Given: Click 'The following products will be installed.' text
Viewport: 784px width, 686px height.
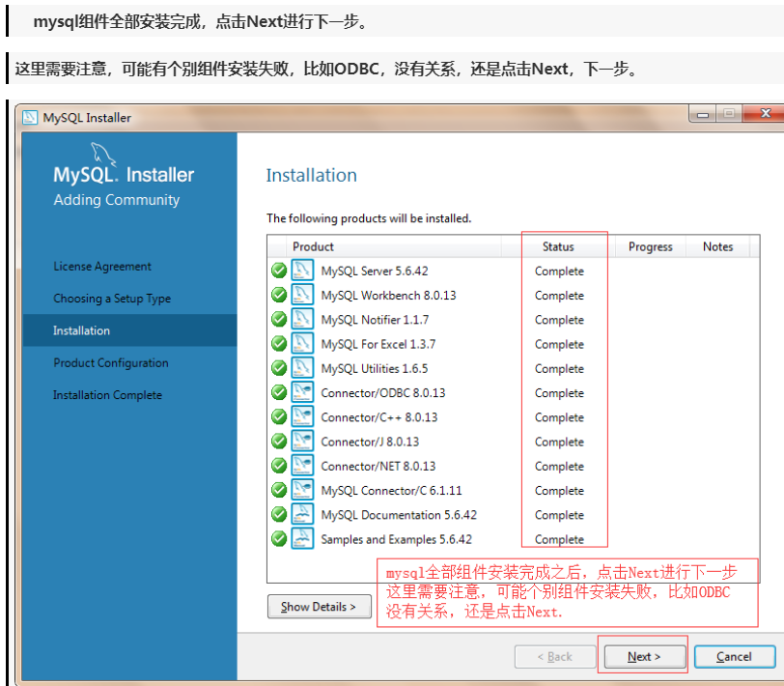Looking at the screenshot, I should [x=369, y=218].
